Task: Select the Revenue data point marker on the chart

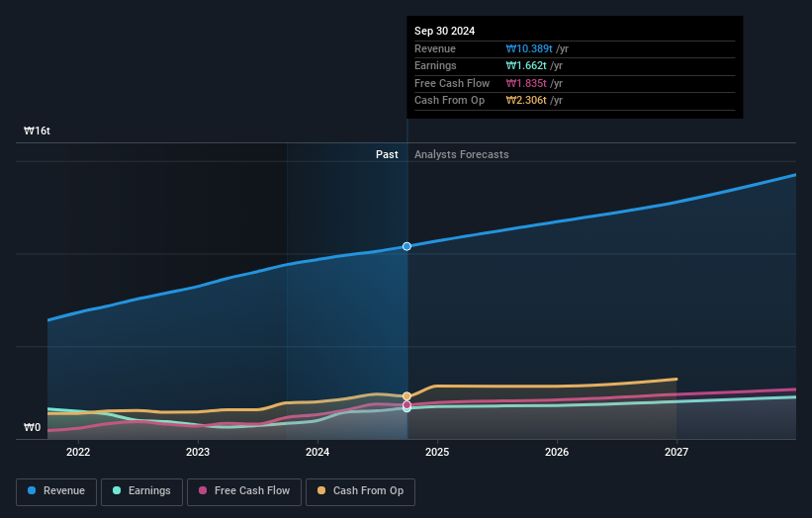Action: [x=407, y=246]
